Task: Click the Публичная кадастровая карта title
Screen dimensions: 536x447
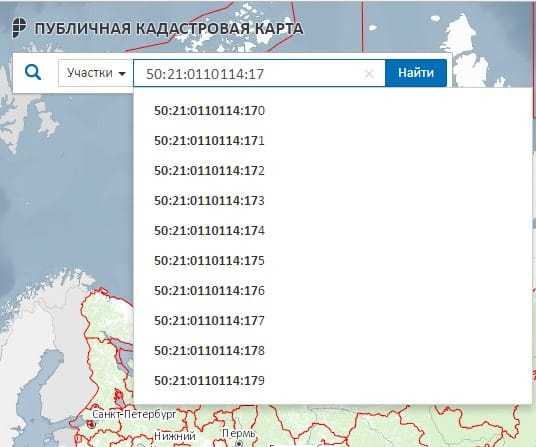Action: click(169, 28)
